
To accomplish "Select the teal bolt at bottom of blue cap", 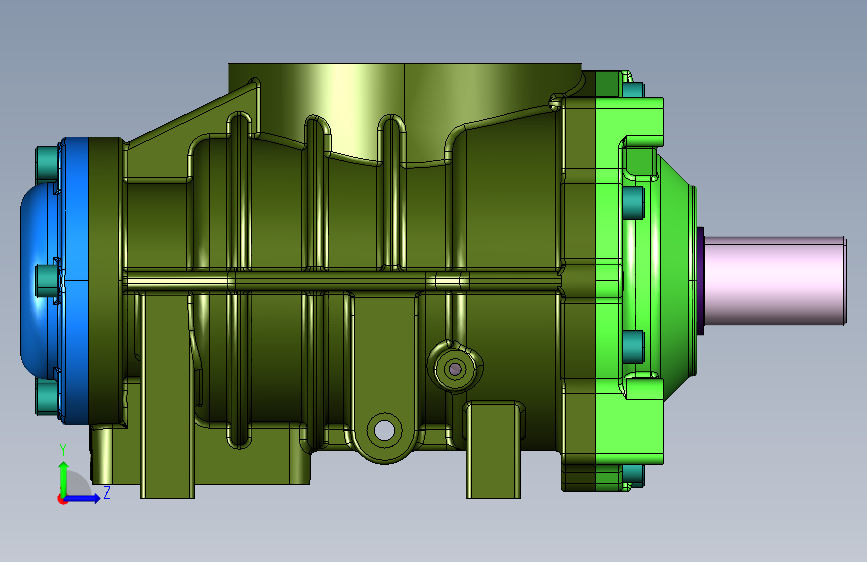I will pos(48,397).
